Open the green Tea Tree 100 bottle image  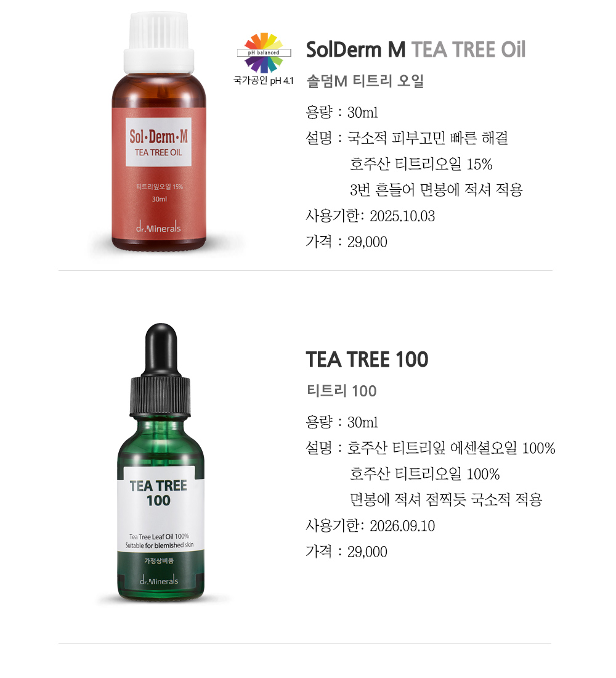pos(160,462)
